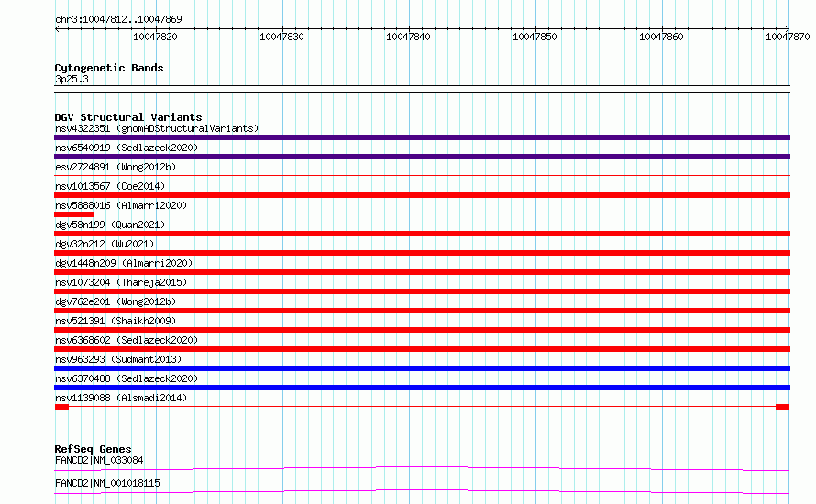
Task: Open variant nsv963293 (Sudmant2013)
Action: pyautogui.click(x=118, y=359)
